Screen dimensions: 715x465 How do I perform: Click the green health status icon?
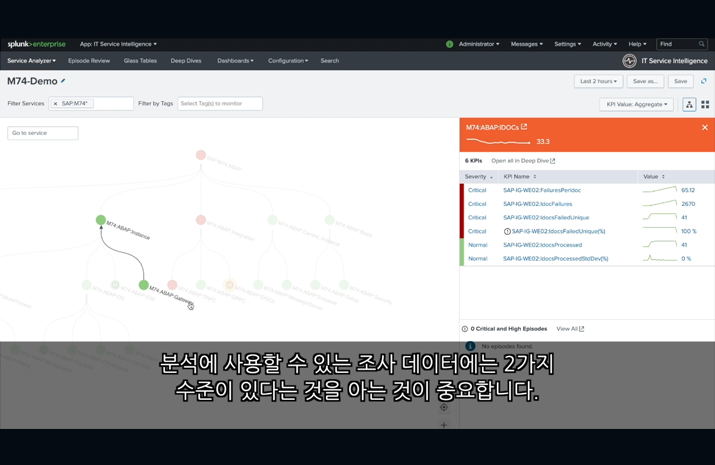coord(449,44)
